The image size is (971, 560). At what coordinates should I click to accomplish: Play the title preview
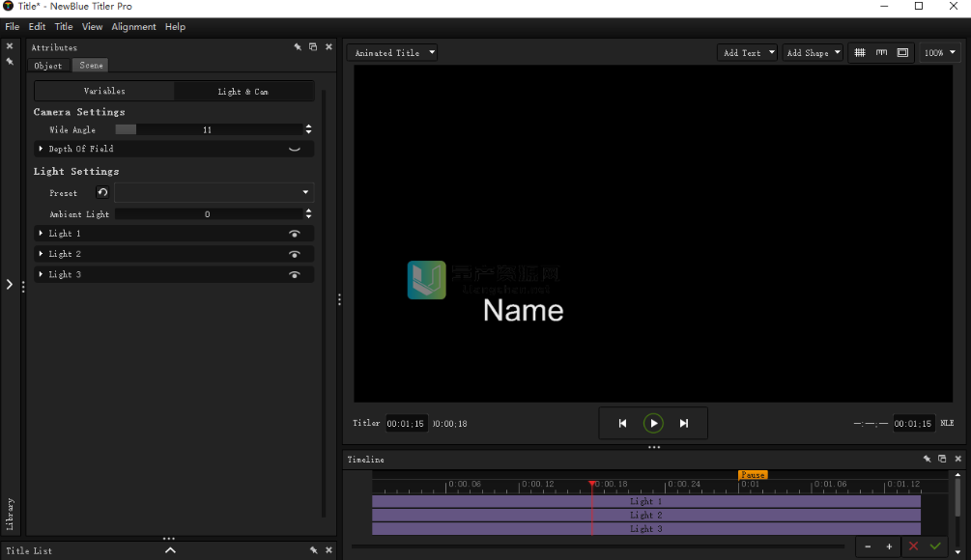pos(653,423)
